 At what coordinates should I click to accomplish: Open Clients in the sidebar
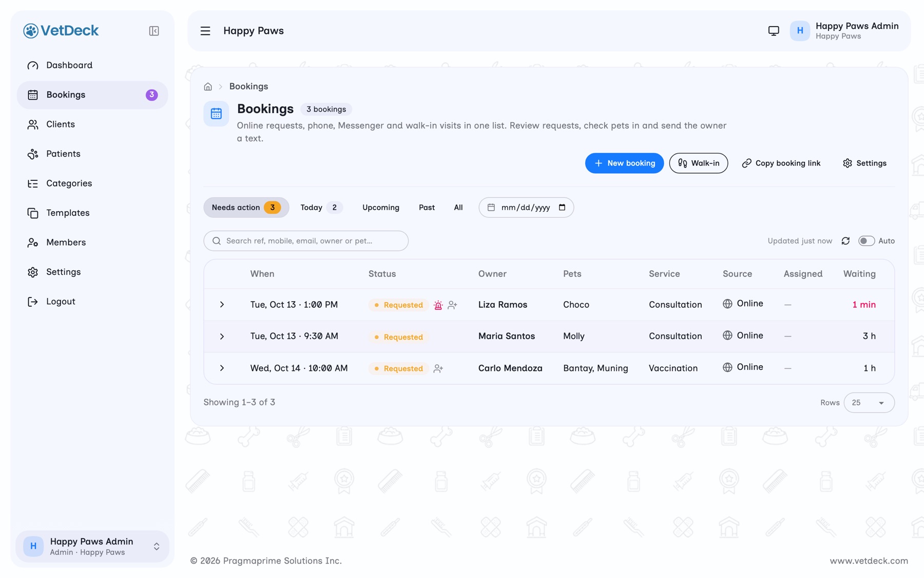92,124
